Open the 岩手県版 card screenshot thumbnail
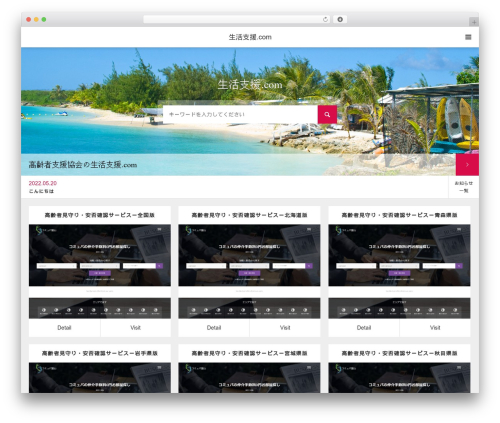500x423 pixels. [x=100, y=378]
